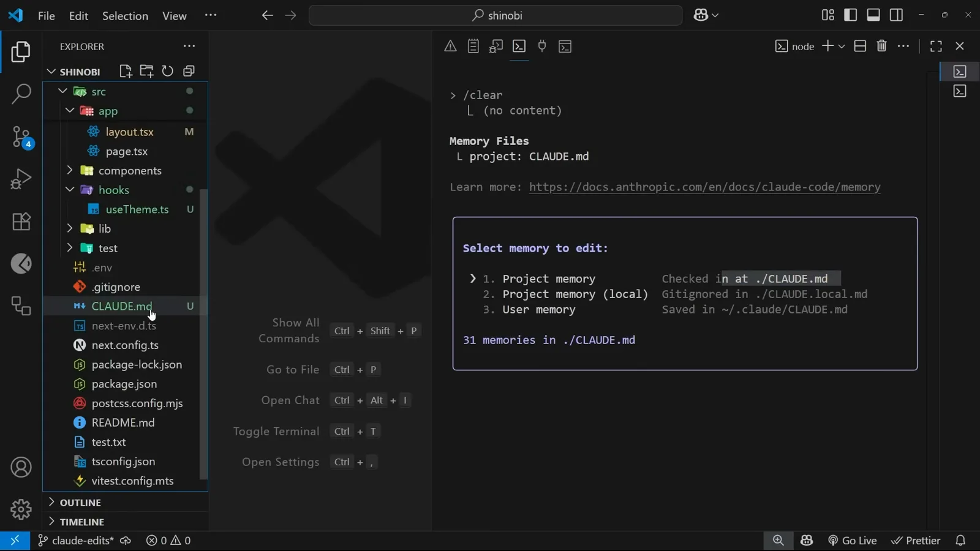Open the Manage gear icon
980x551 pixels.
tap(21, 509)
